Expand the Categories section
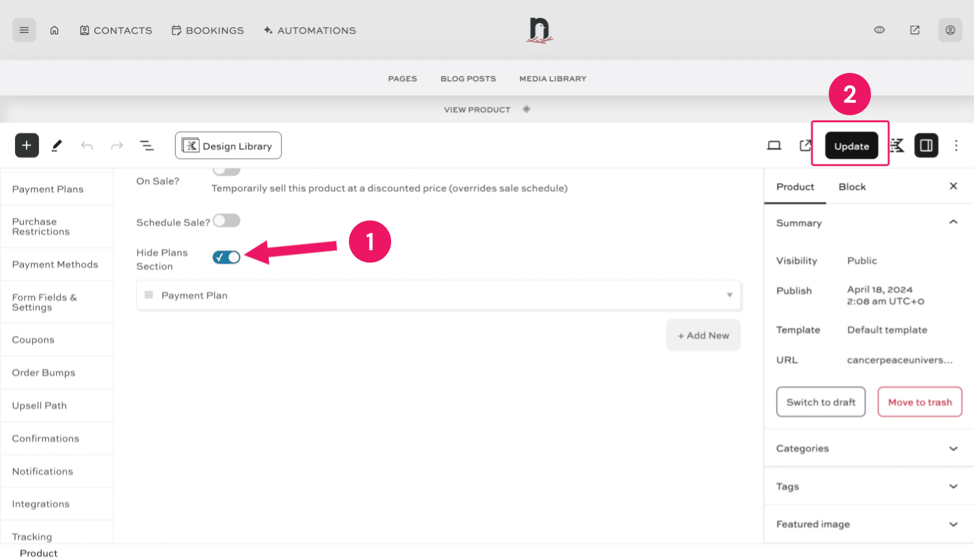Screen dimensions: 974x560 click(953, 448)
